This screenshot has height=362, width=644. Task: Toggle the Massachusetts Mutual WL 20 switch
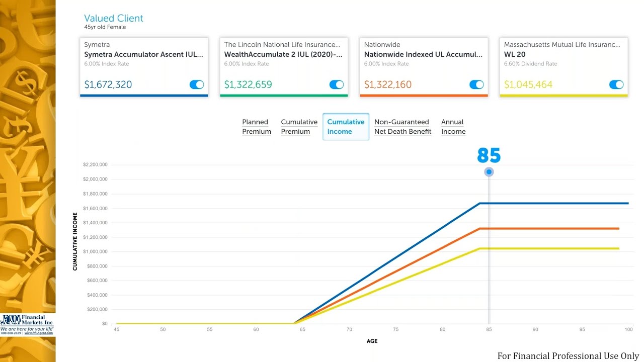click(616, 84)
